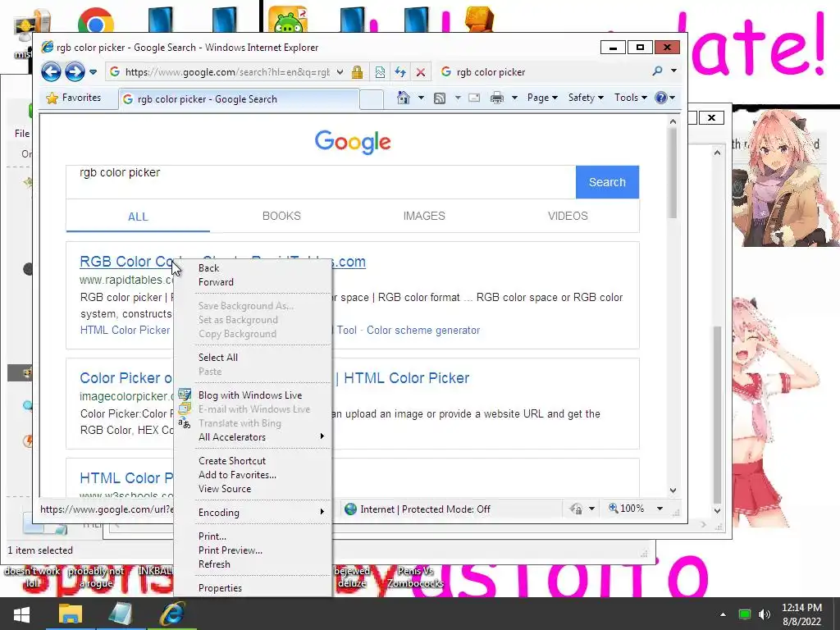The width and height of the screenshot is (840, 630).
Task: Open File Explorer from the taskbar
Action: (x=71, y=614)
